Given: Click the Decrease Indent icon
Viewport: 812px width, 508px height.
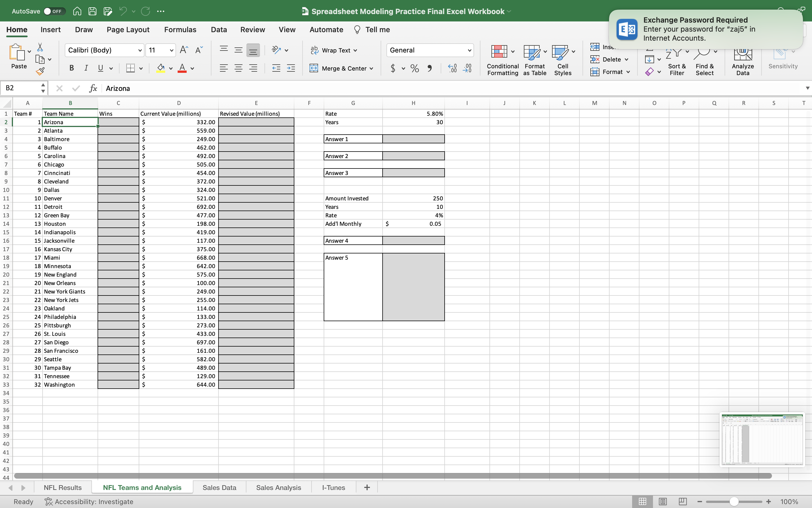Looking at the screenshot, I should click(x=276, y=68).
